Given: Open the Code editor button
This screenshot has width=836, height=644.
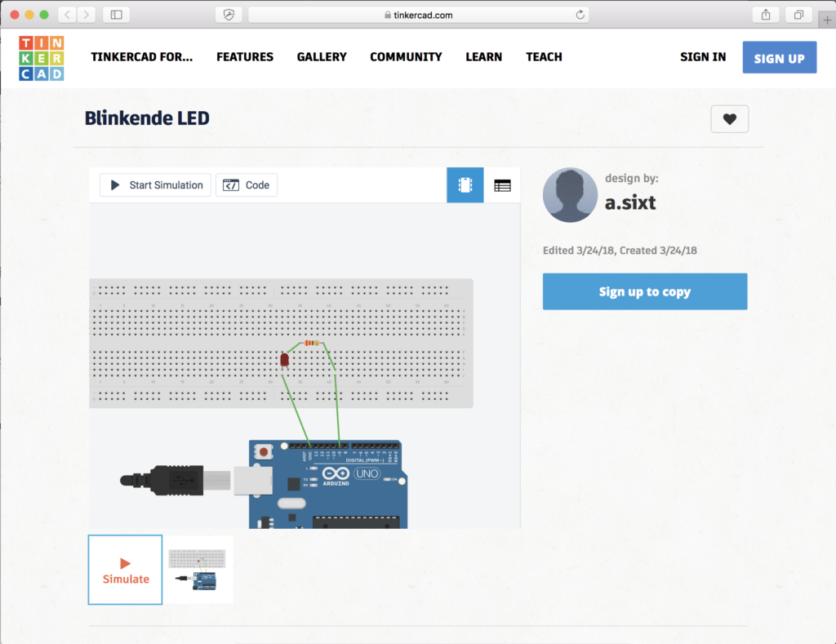Looking at the screenshot, I should tap(247, 185).
